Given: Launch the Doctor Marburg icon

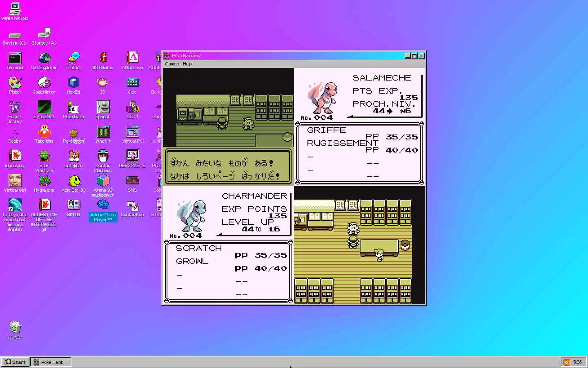Looking at the screenshot, I should [103, 162].
